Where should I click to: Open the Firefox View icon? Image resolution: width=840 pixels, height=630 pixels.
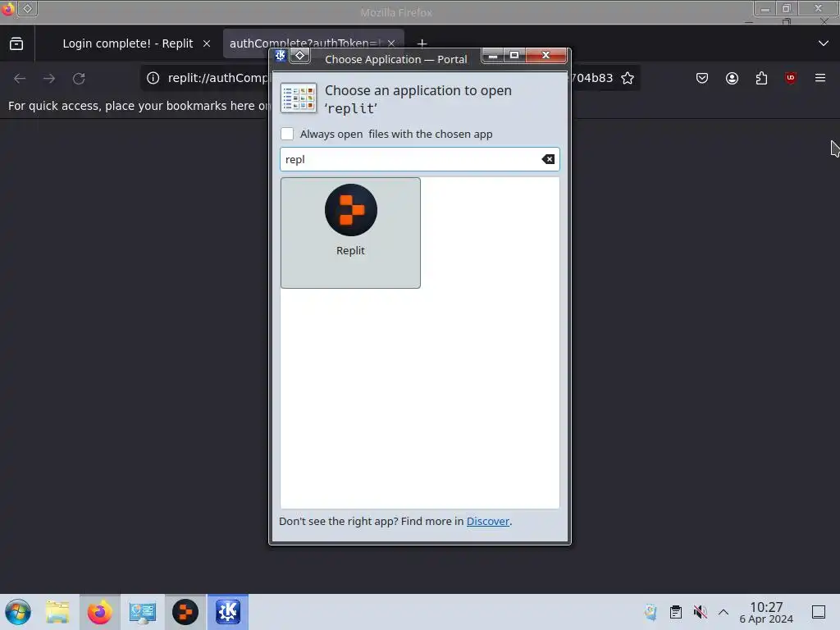click(x=16, y=43)
